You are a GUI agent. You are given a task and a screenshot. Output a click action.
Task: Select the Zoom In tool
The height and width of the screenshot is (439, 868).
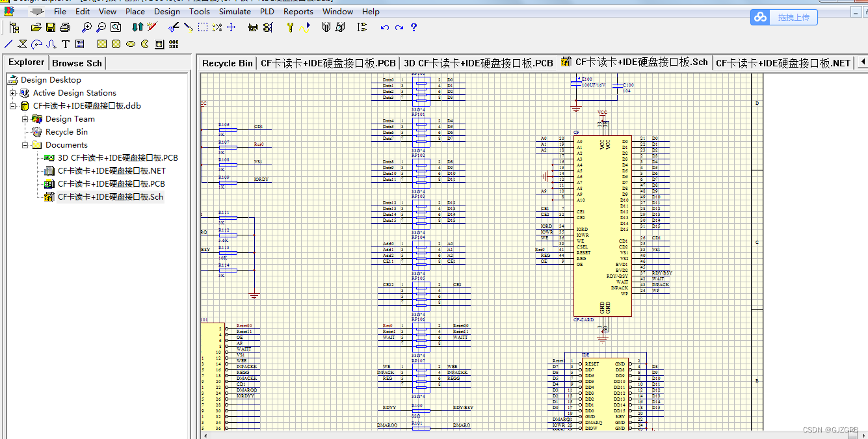point(86,27)
